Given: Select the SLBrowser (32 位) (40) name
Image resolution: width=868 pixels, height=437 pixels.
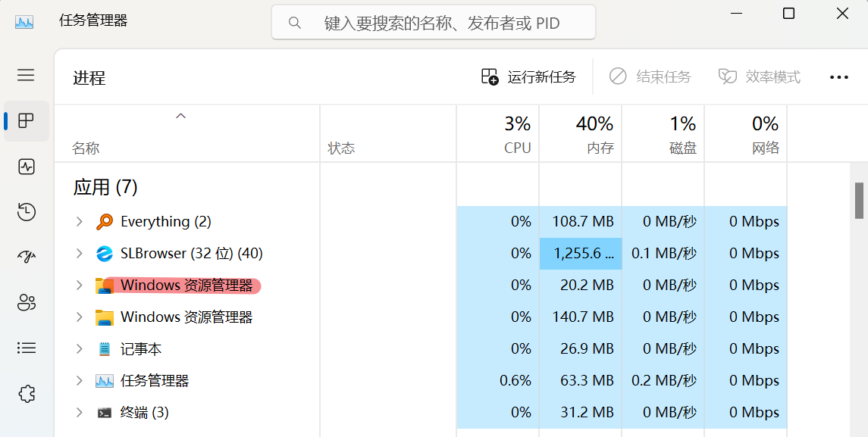Looking at the screenshot, I should click(192, 254).
